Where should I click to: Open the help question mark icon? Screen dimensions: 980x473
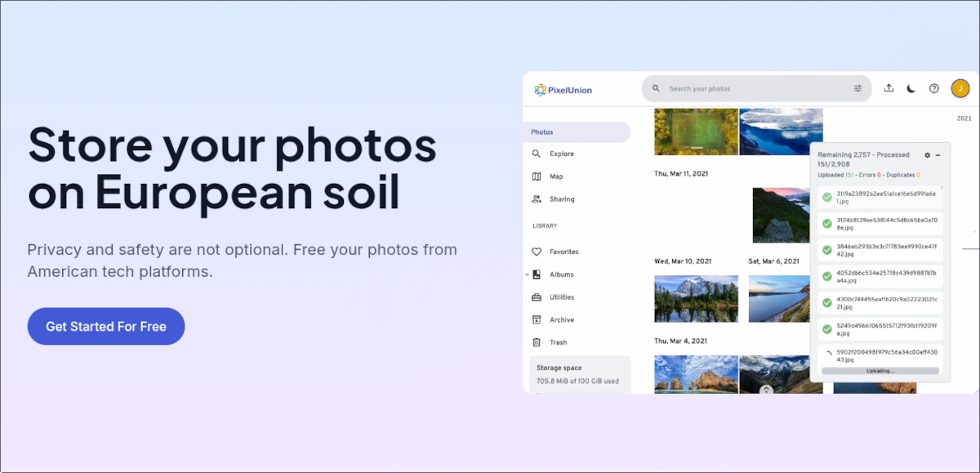click(x=934, y=88)
